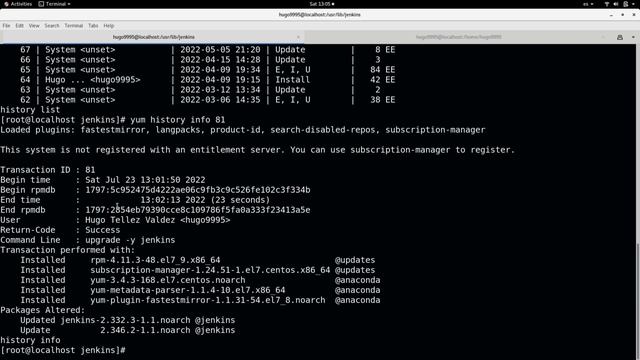Open the Tabs menu
640x360 pixels.
(93, 26)
